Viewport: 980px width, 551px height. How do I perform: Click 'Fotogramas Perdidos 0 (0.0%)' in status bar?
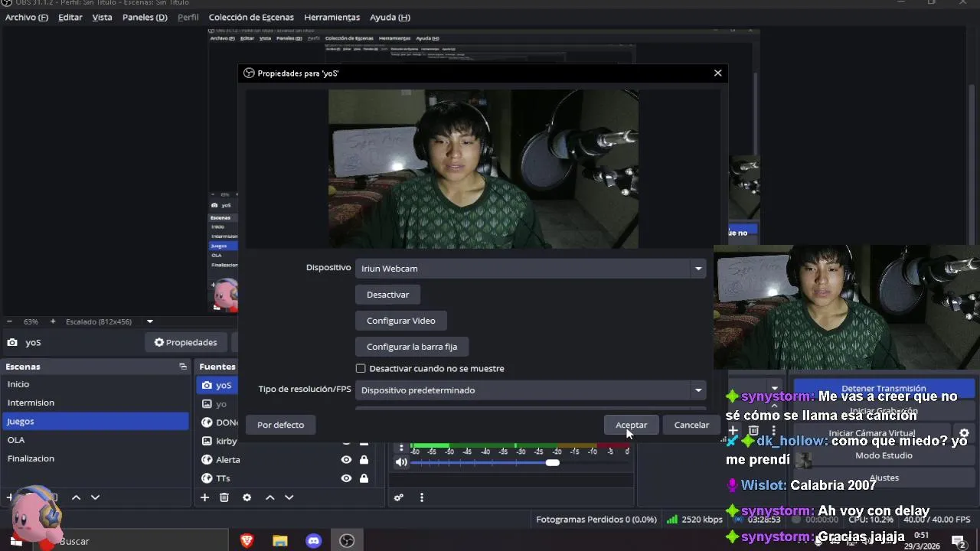pos(596,520)
